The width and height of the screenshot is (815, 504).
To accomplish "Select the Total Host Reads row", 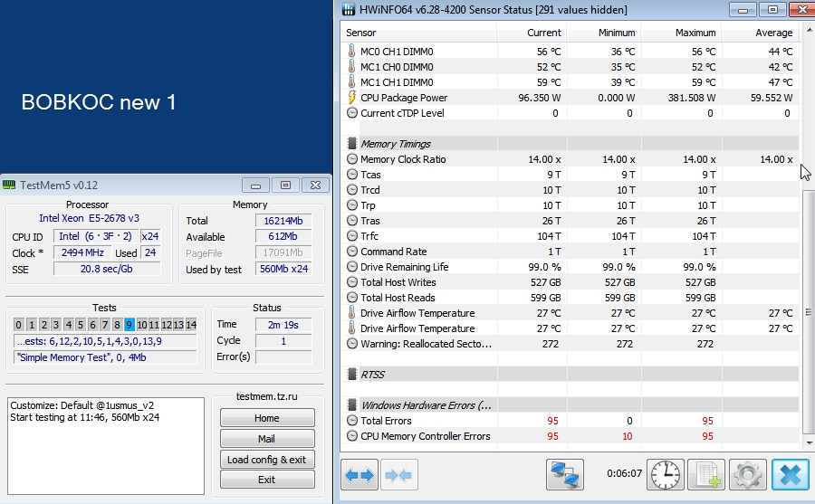I will pos(570,298).
